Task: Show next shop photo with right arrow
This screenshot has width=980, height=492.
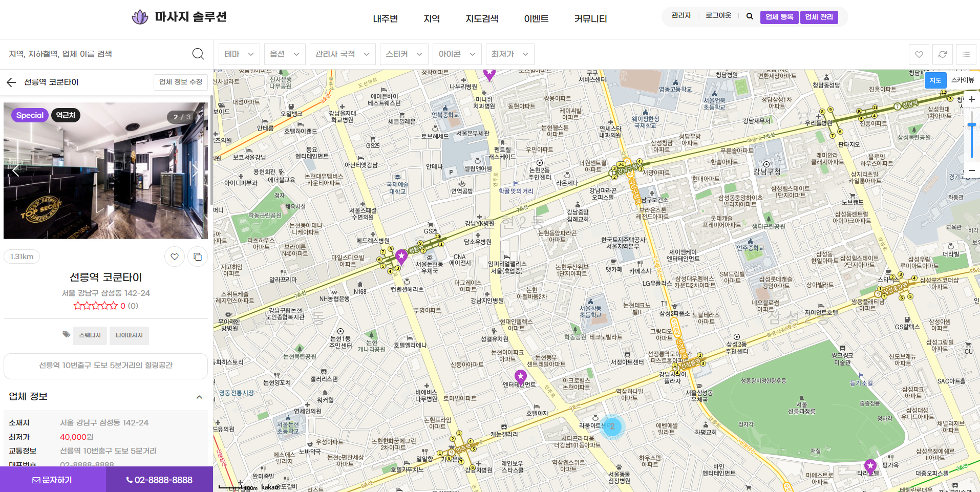Action: (195, 171)
